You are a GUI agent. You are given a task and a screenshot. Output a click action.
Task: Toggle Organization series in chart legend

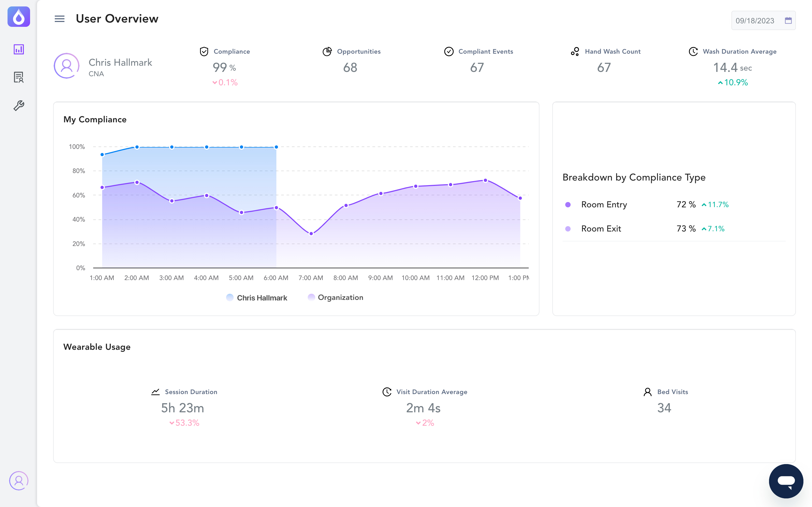point(336,297)
